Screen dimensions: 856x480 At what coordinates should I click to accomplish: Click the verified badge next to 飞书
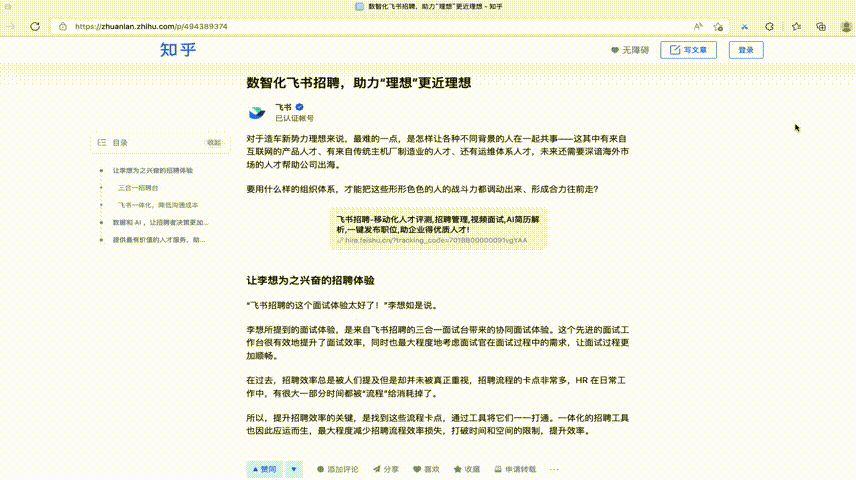click(x=300, y=107)
